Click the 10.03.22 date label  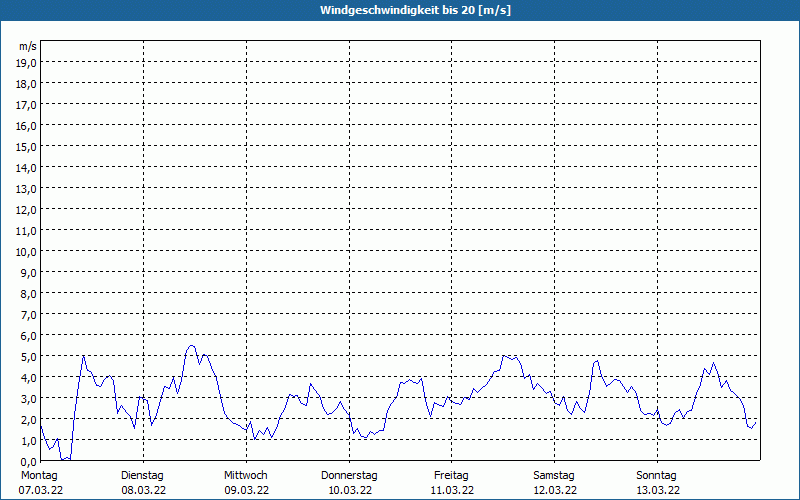pyautogui.click(x=350, y=490)
